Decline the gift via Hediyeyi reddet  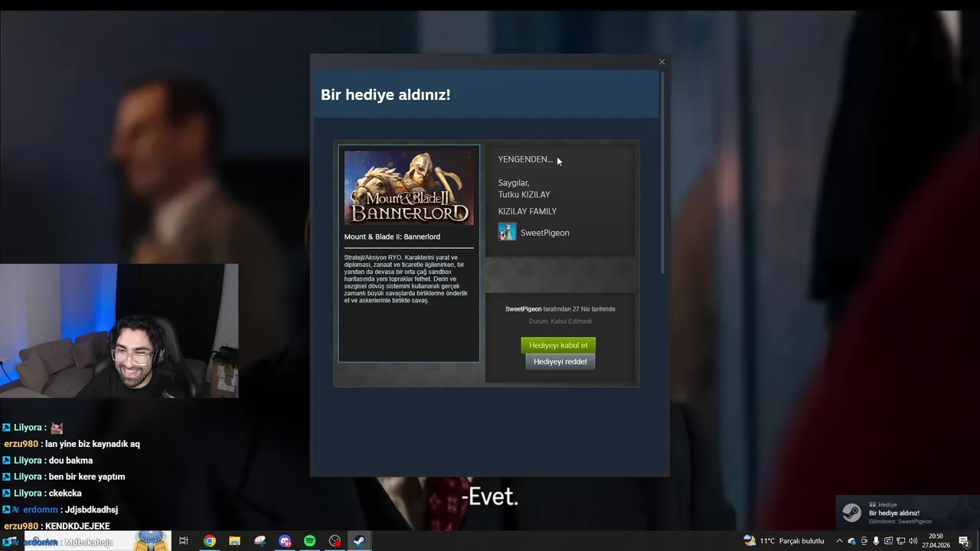coord(560,361)
